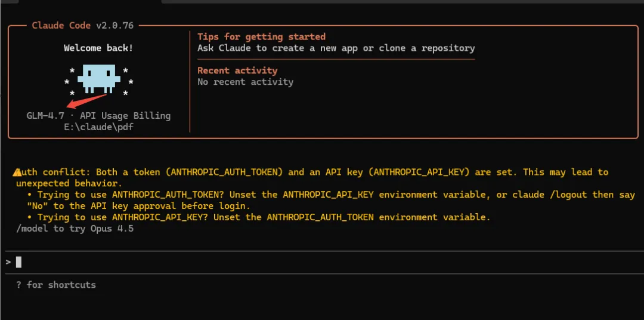Screen dimensions: 644x320
Task: Click the '"No" to the API key approval' line
Action: (139, 205)
